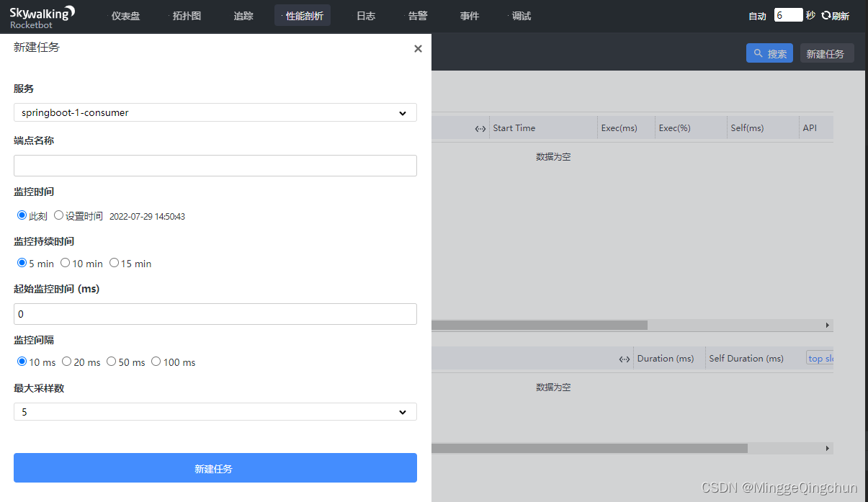Open the 服务 springboot-1-consumer dropdown

(215, 112)
